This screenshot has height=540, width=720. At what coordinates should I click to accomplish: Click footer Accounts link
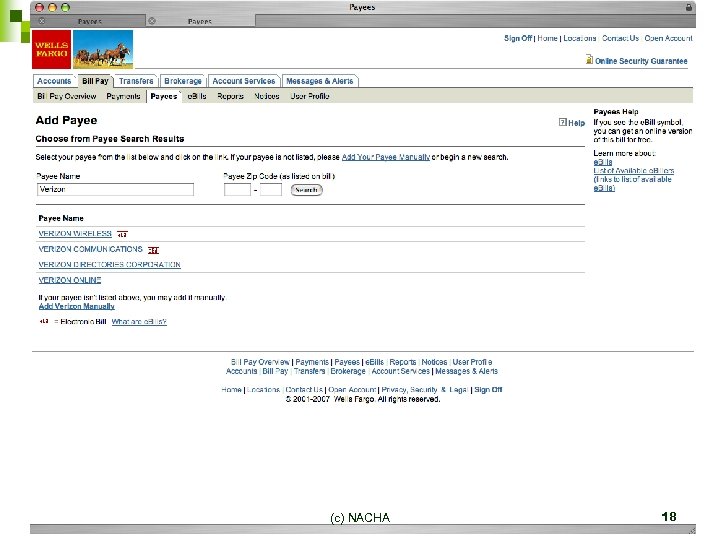tap(242, 371)
